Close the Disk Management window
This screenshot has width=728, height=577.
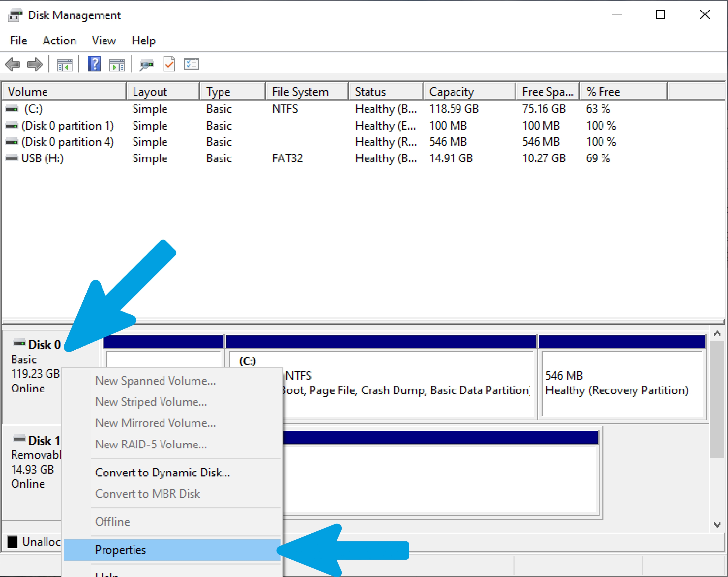click(705, 15)
